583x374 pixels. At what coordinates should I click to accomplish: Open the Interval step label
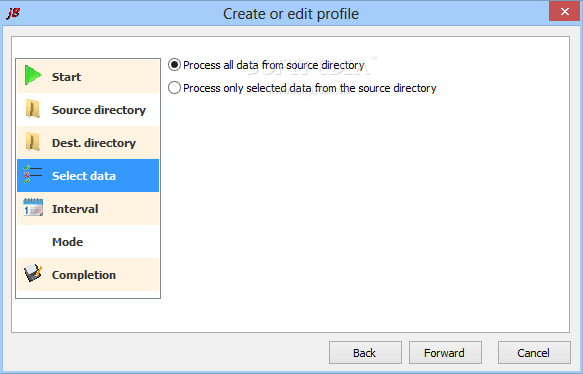click(x=75, y=209)
